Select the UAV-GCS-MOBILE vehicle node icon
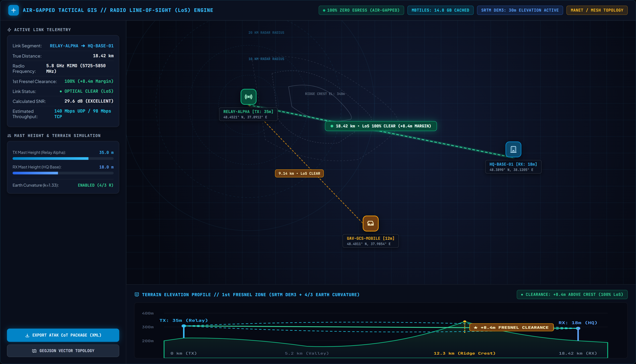Image resolution: width=636 pixels, height=364 pixels. pyautogui.click(x=371, y=224)
